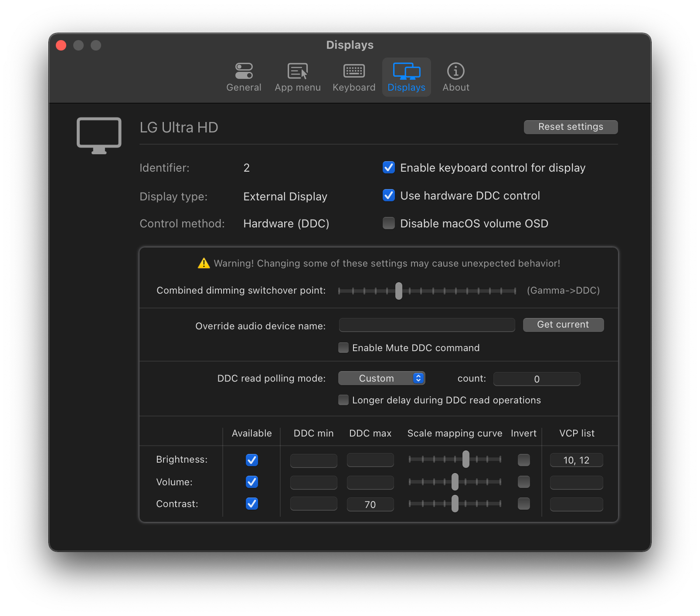Click the General settings icon
700x616 pixels.
point(244,77)
